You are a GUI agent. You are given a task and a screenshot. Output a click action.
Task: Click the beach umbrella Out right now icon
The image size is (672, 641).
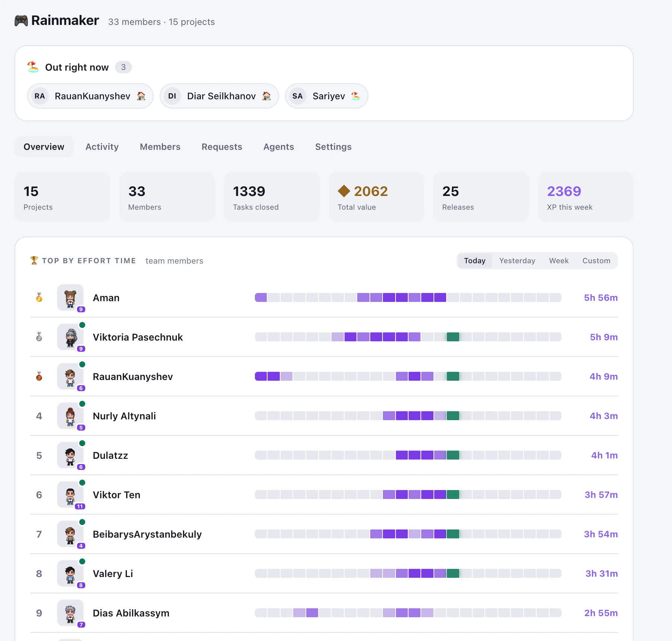point(33,67)
